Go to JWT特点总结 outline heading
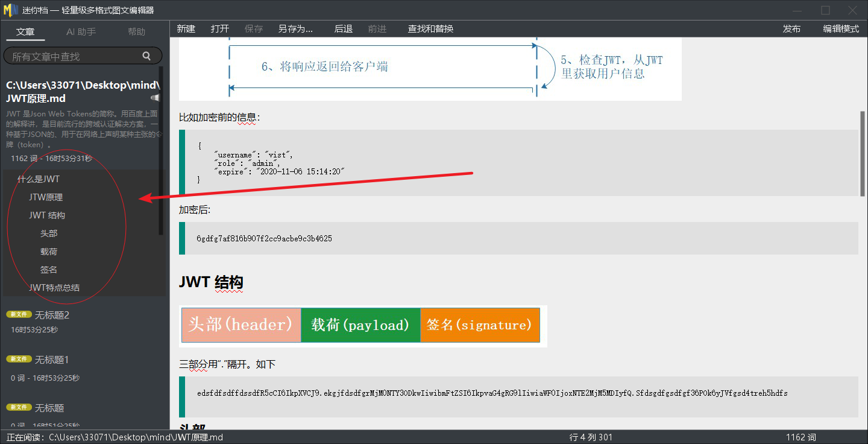868x444 pixels. click(54, 288)
